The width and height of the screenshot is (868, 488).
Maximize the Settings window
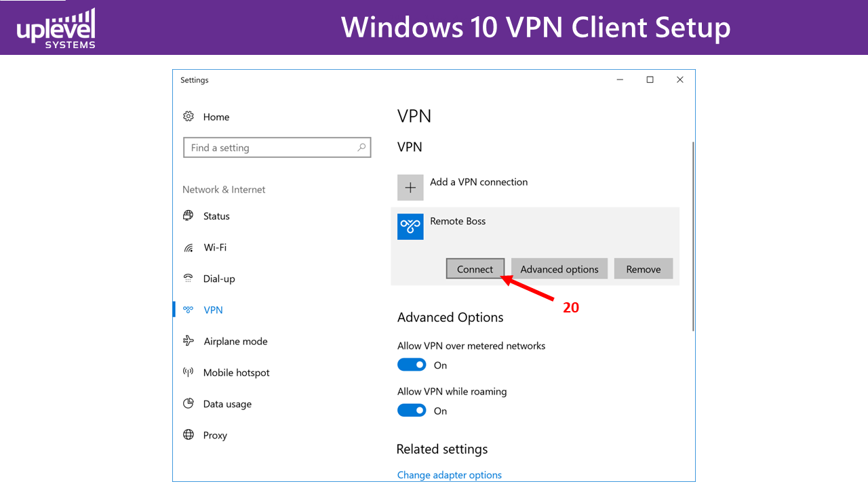click(x=650, y=80)
